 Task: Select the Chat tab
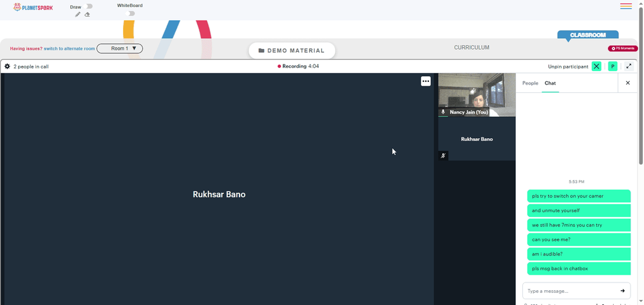click(550, 83)
